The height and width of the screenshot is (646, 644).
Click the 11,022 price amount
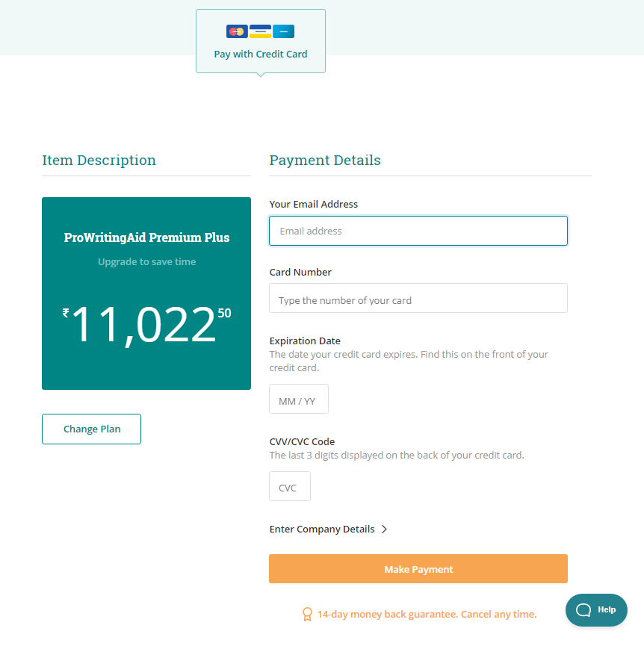[x=143, y=325]
